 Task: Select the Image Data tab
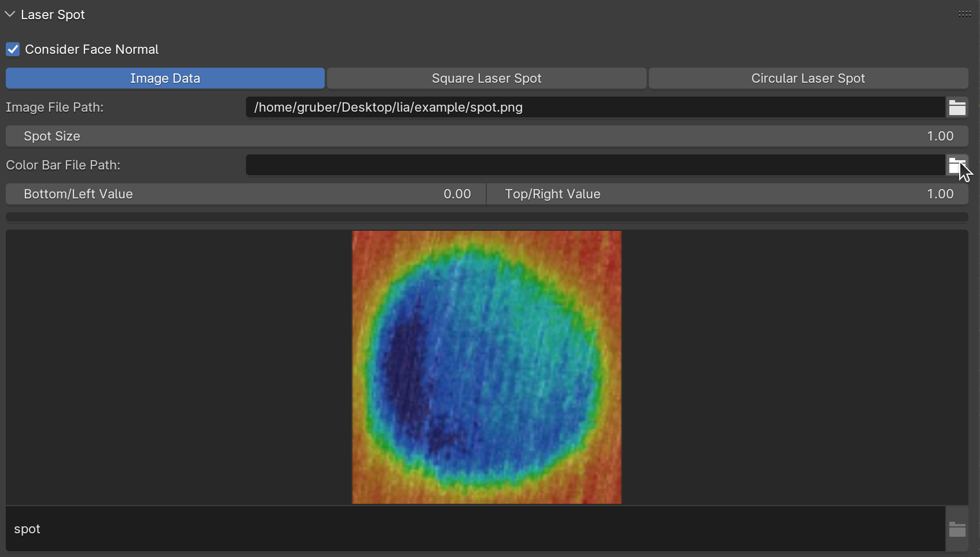(165, 78)
